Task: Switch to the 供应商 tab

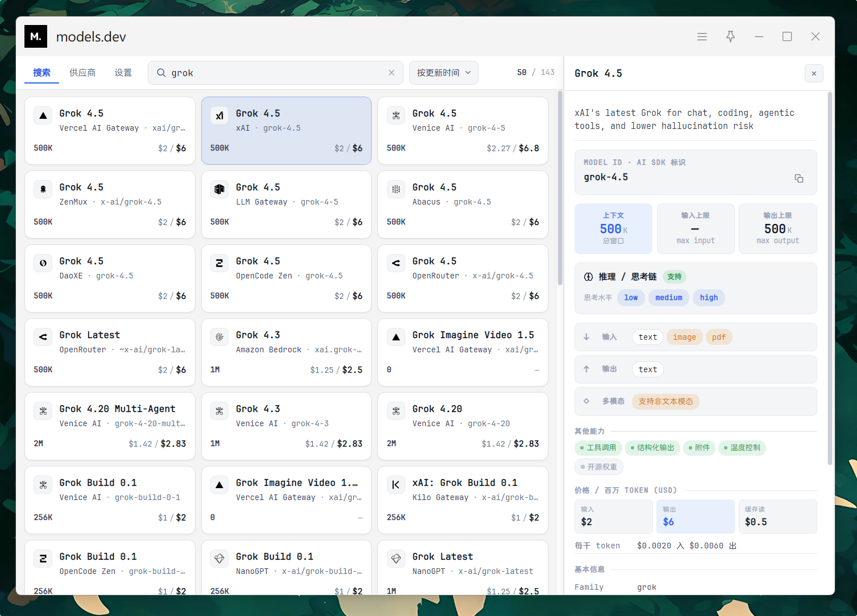Action: coord(82,73)
